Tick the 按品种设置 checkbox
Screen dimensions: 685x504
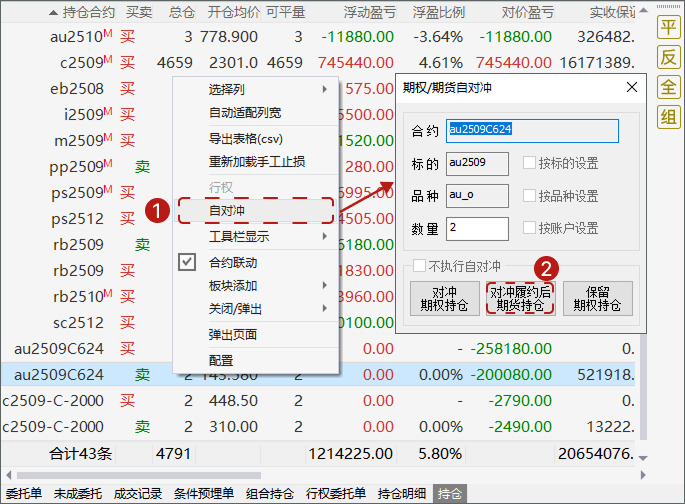528,196
